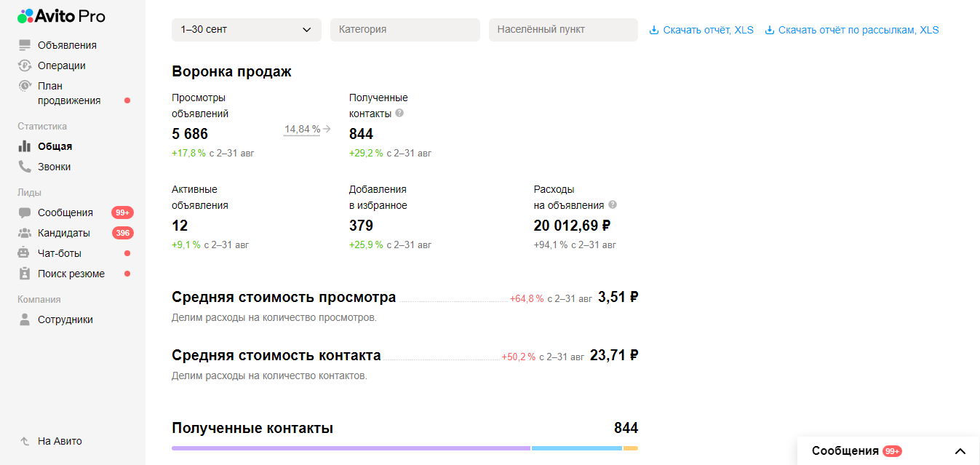Screen dimensions: 980x465
Task: Select Общая statistics page
Action: tap(55, 146)
